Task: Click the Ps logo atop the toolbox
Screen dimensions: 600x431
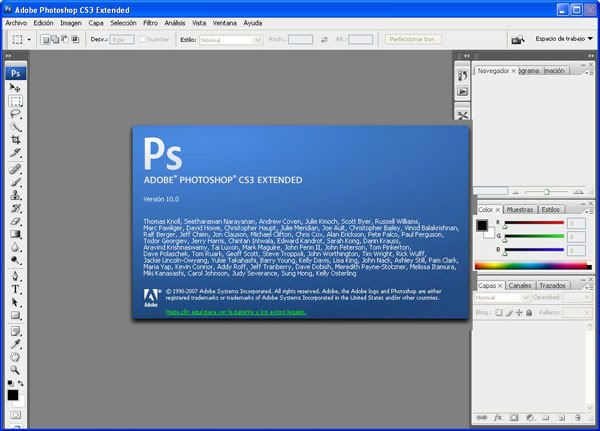Action: pyautogui.click(x=16, y=73)
